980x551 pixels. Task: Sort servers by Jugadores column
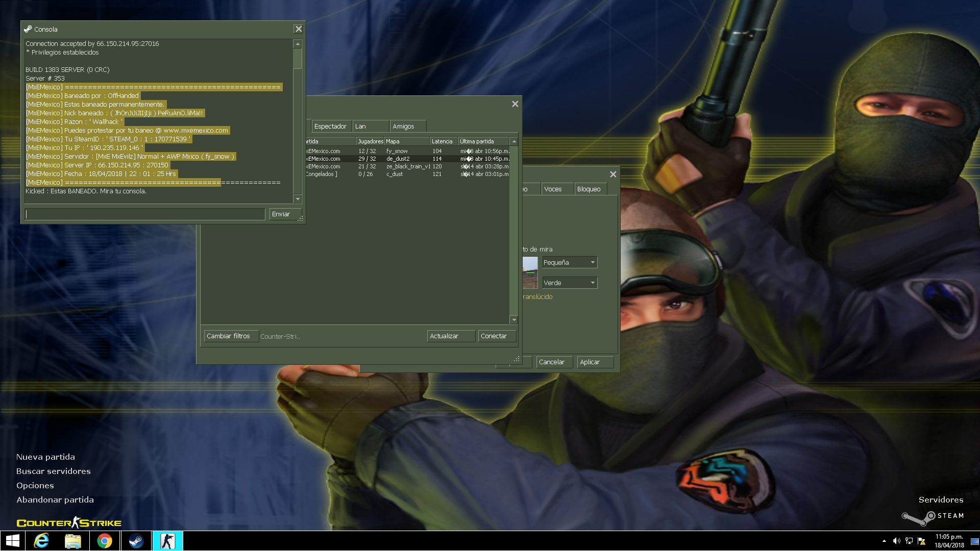370,141
